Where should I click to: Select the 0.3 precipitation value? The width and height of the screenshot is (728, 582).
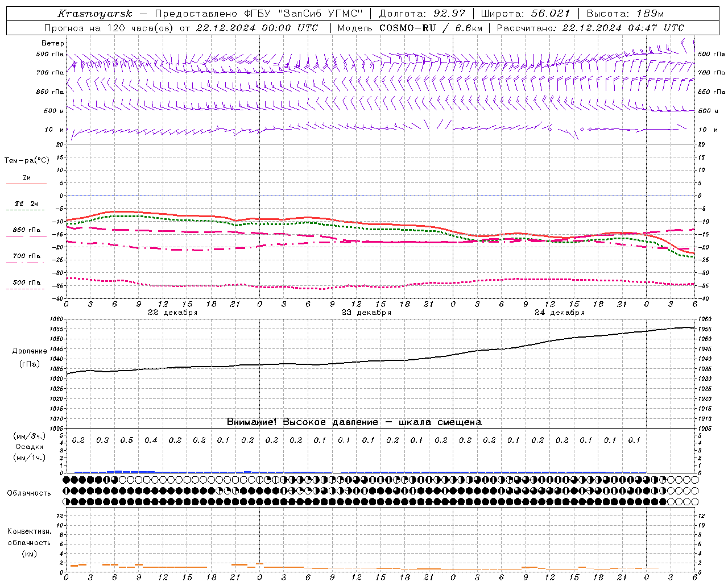click(102, 440)
